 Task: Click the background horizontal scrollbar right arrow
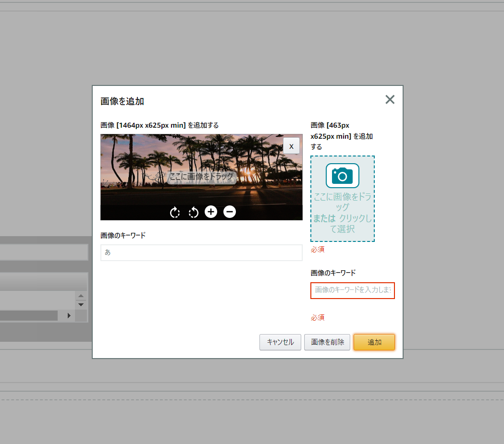click(69, 315)
